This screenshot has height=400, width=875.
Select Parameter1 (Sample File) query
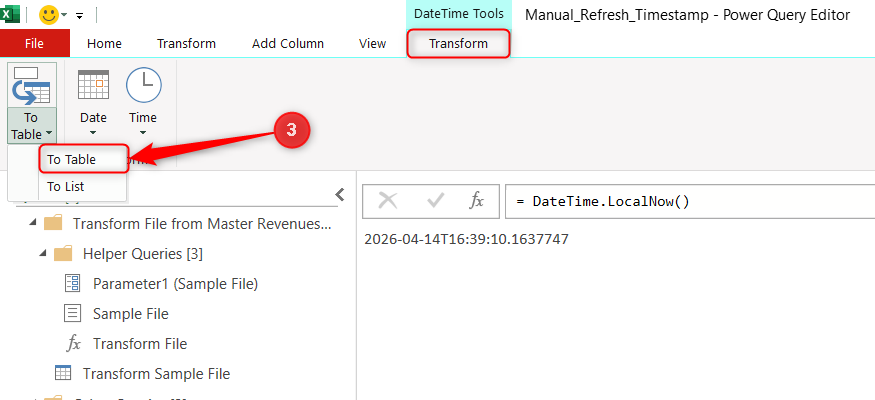[x=175, y=284]
